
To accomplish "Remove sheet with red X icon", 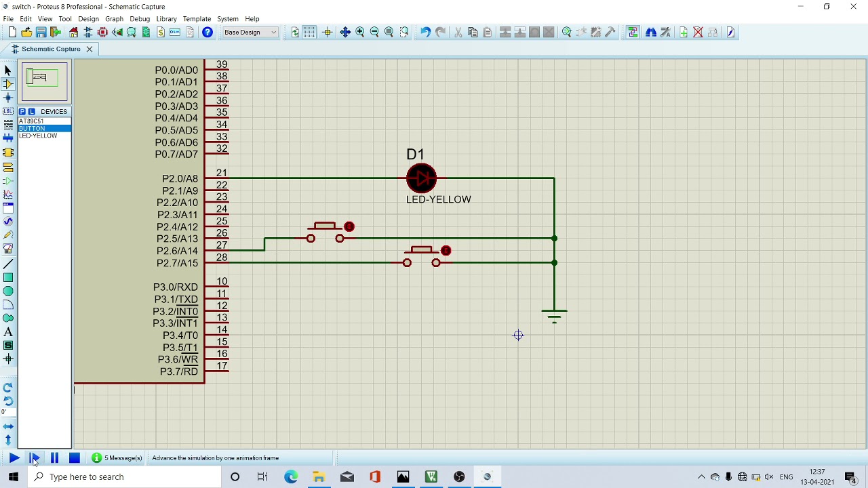I will tap(698, 32).
